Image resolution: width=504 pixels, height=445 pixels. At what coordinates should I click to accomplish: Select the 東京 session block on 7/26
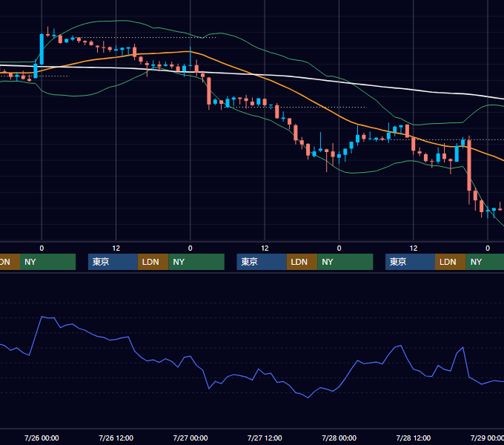click(x=113, y=262)
